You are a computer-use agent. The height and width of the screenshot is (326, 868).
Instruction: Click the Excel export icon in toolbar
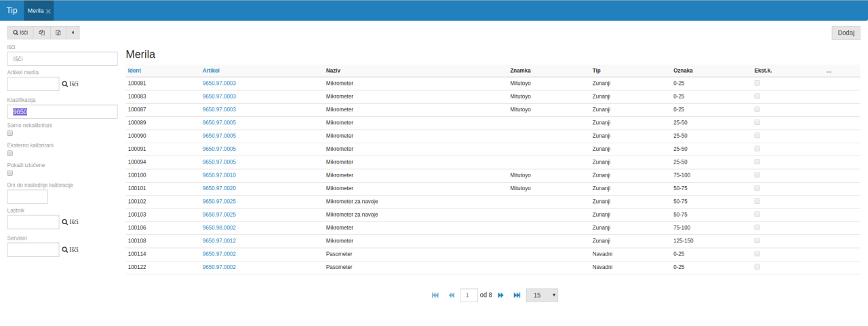[x=58, y=33]
